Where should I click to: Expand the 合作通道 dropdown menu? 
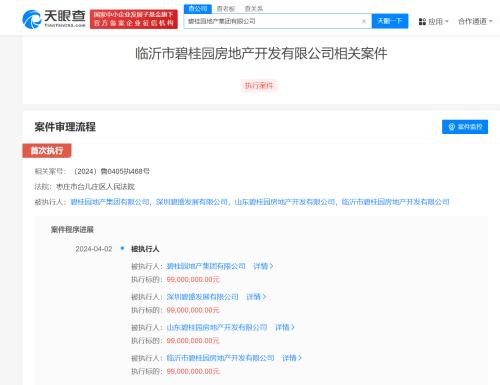click(x=475, y=21)
